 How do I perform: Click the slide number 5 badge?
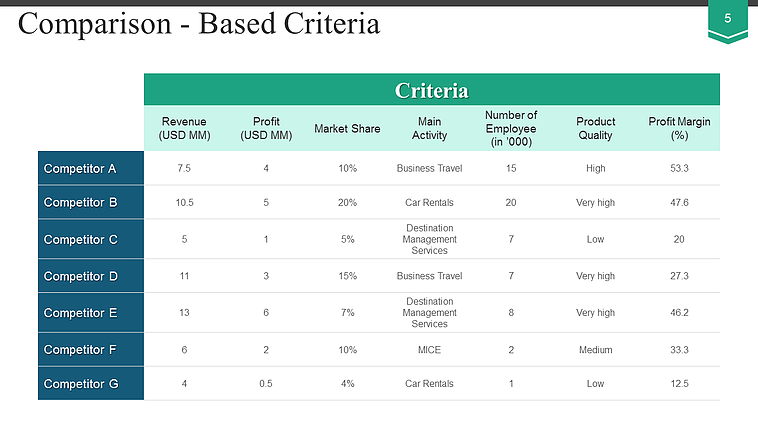(727, 20)
